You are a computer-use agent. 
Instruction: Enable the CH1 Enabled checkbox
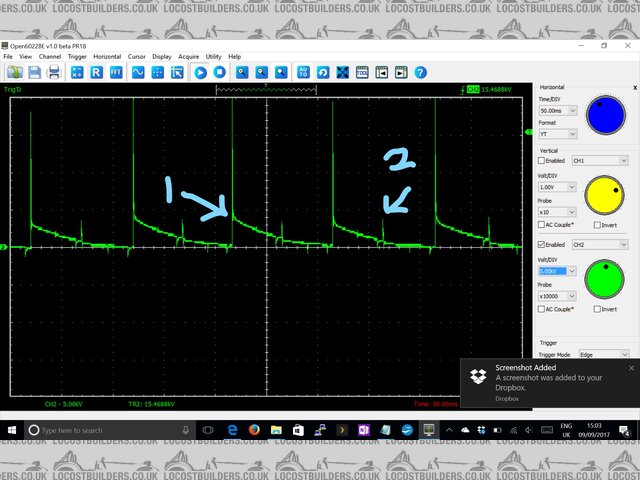click(543, 160)
